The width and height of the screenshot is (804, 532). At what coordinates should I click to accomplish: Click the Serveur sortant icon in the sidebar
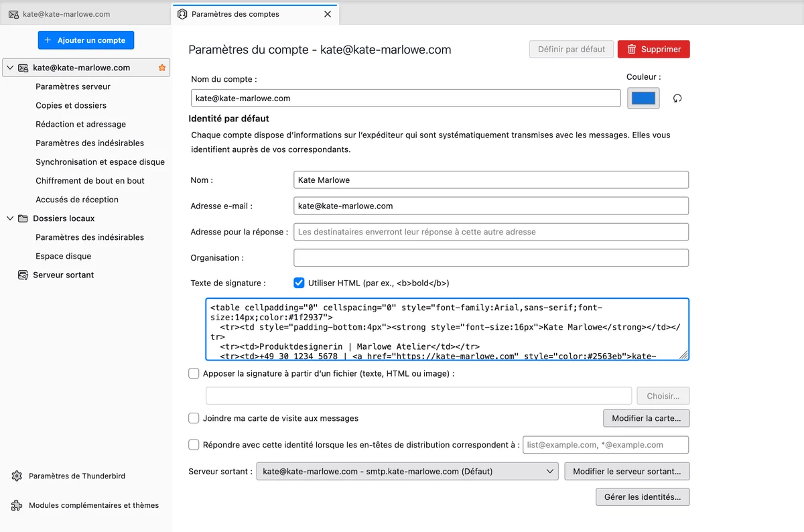click(x=23, y=275)
